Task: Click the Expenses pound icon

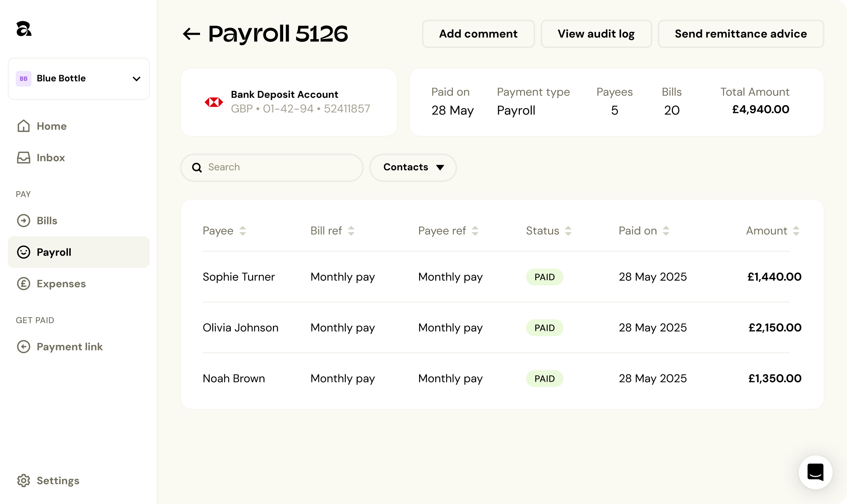Action: 23,283
